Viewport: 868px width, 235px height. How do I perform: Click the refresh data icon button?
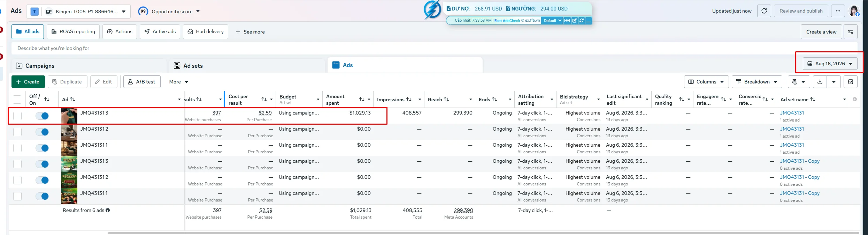[764, 11]
